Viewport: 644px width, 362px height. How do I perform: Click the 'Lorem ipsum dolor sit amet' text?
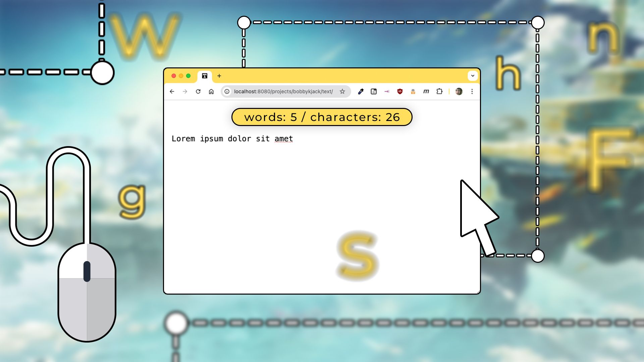pos(232,138)
